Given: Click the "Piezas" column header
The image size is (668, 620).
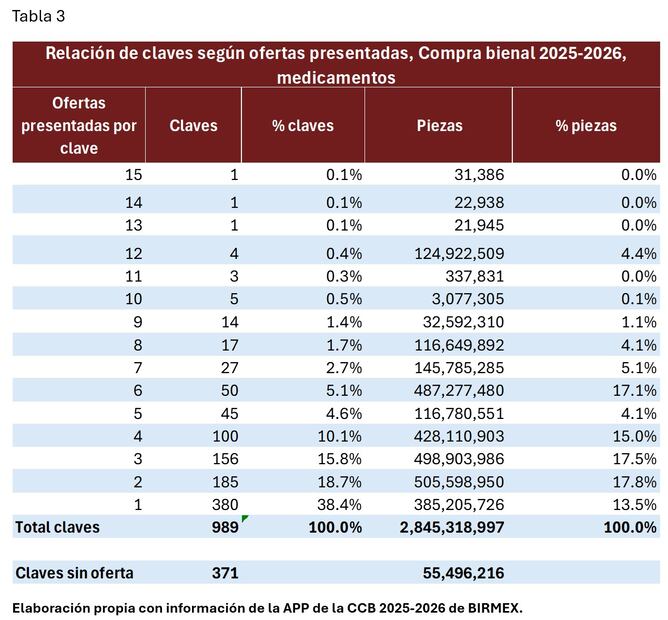Looking at the screenshot, I should point(438,126).
